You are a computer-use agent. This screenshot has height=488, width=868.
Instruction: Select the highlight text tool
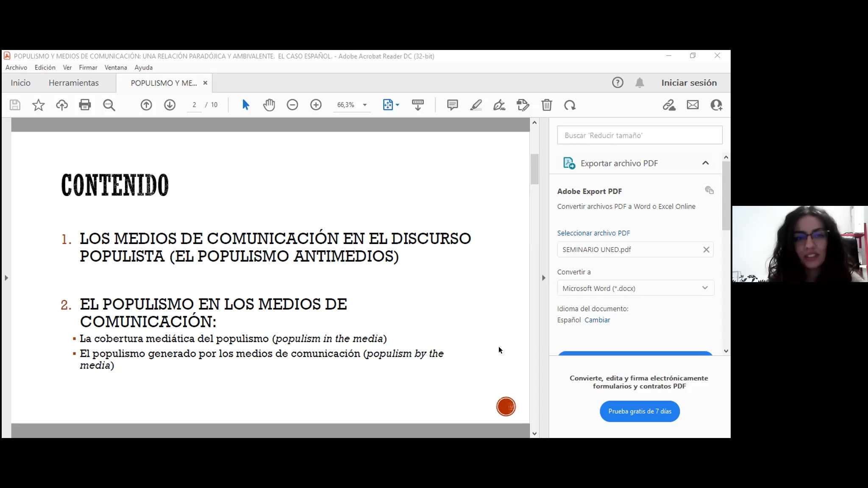(x=476, y=105)
